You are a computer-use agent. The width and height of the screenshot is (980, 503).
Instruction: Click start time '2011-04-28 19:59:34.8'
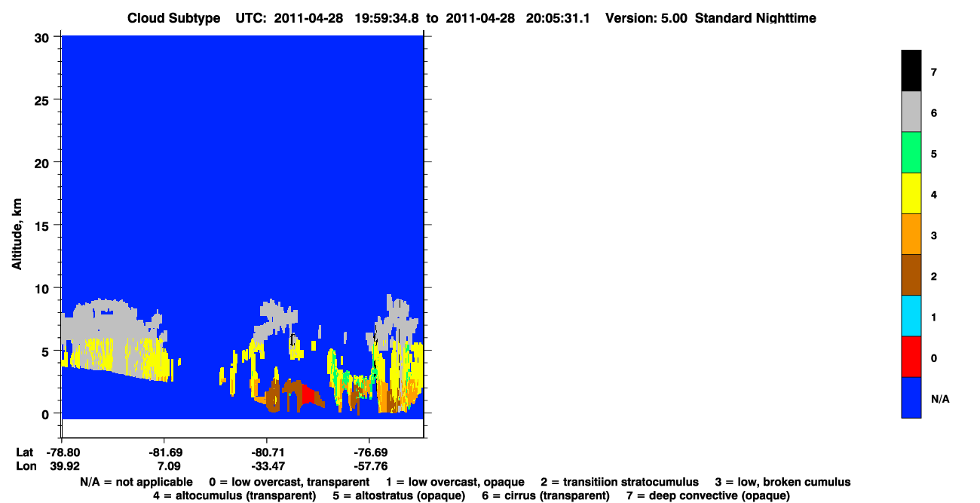348,18
